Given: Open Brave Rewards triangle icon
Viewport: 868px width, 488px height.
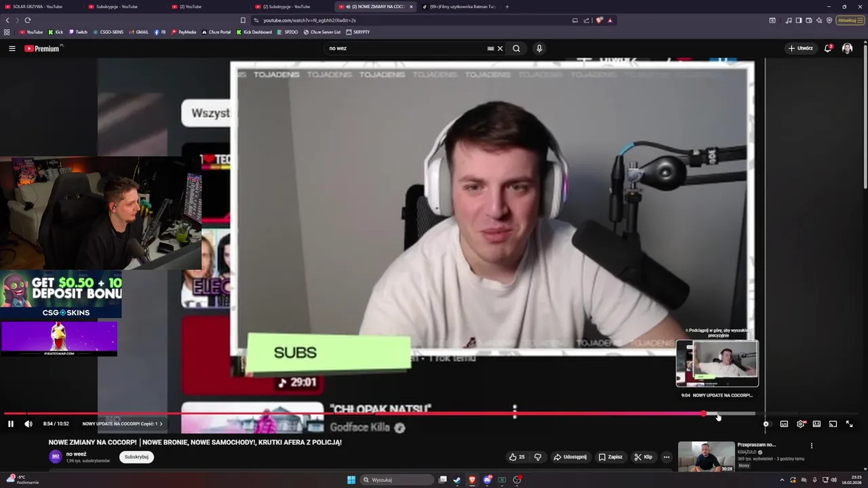Looking at the screenshot, I should click(x=610, y=20).
